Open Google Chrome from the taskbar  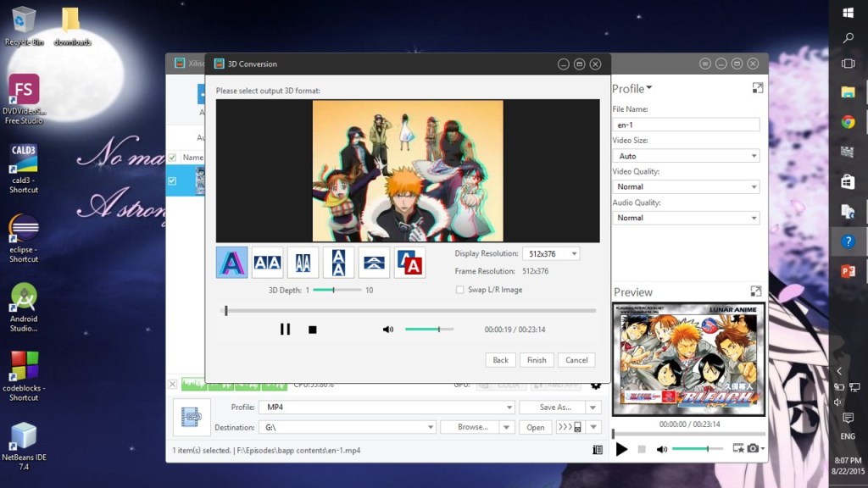click(848, 121)
